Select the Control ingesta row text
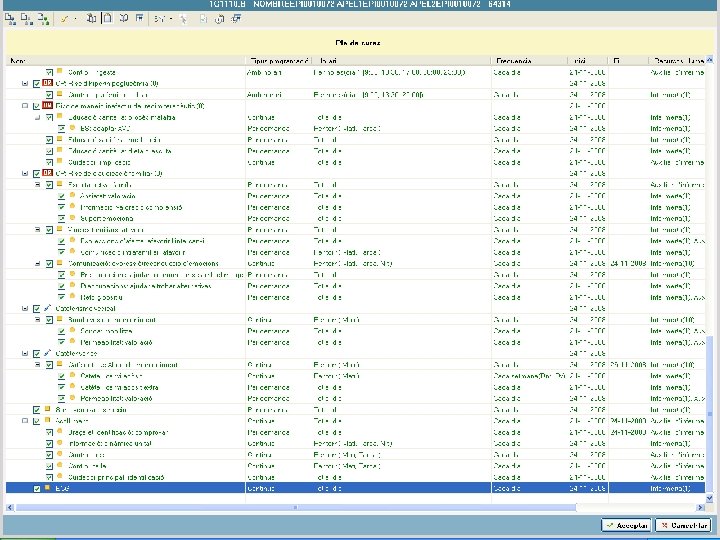This screenshot has height=540, width=720. coord(92,72)
